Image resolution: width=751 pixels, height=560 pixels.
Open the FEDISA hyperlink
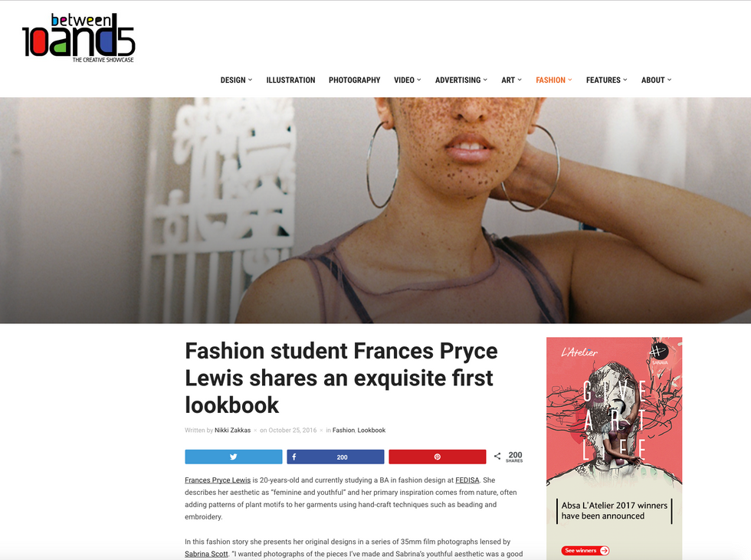point(467,480)
